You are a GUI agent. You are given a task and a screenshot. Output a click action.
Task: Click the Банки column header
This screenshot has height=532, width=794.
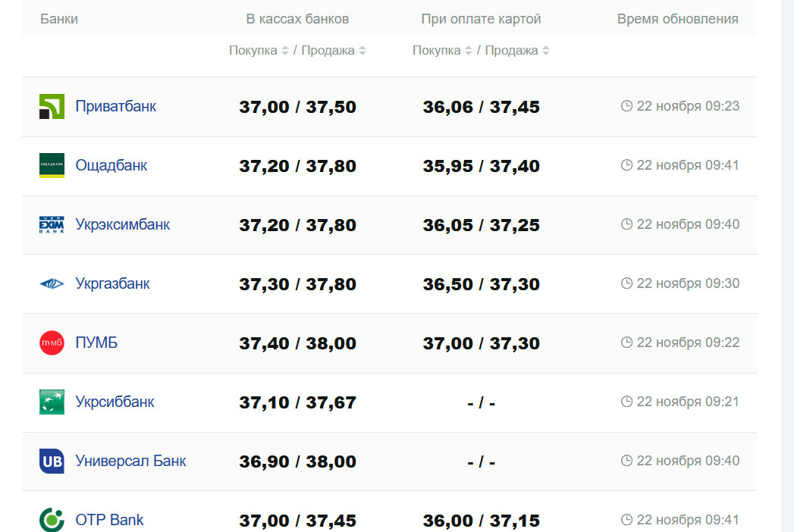pos(59,19)
